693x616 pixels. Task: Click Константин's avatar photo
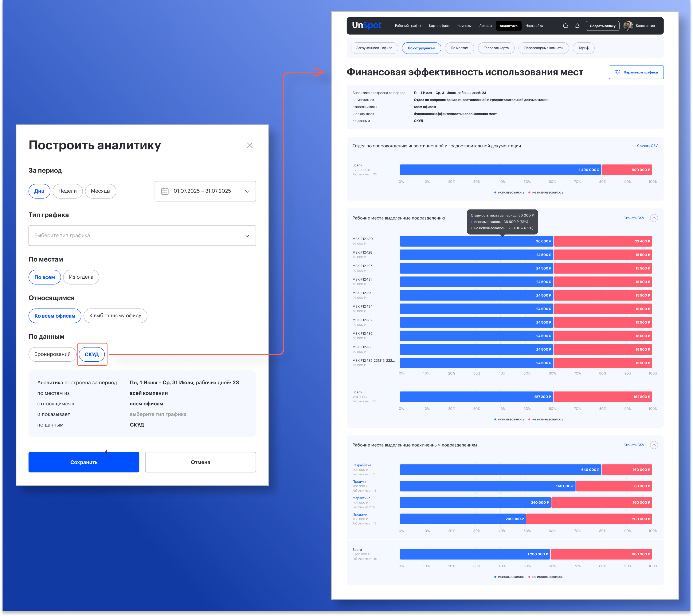(628, 26)
